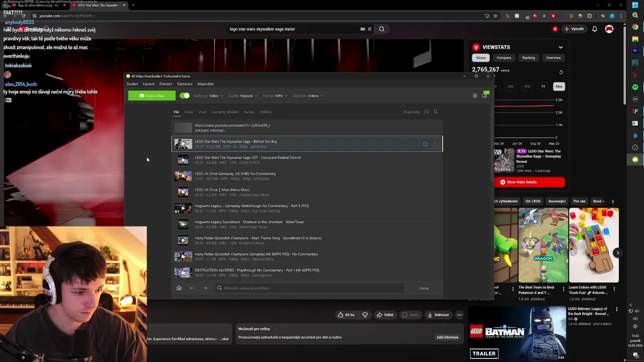Viewport: 644px width, 362px height.
Task: Toggle the green smart mode switch
Action: pyautogui.click(x=185, y=96)
